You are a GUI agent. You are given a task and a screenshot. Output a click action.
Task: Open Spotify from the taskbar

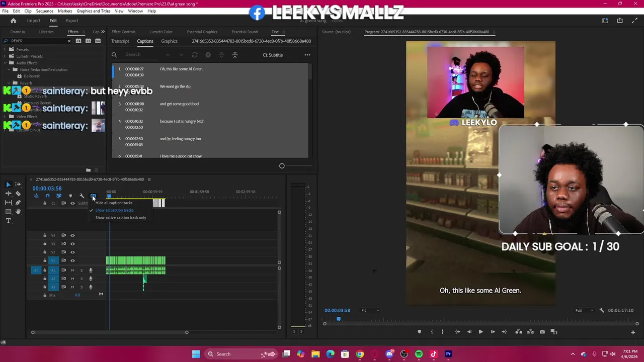tap(419, 354)
